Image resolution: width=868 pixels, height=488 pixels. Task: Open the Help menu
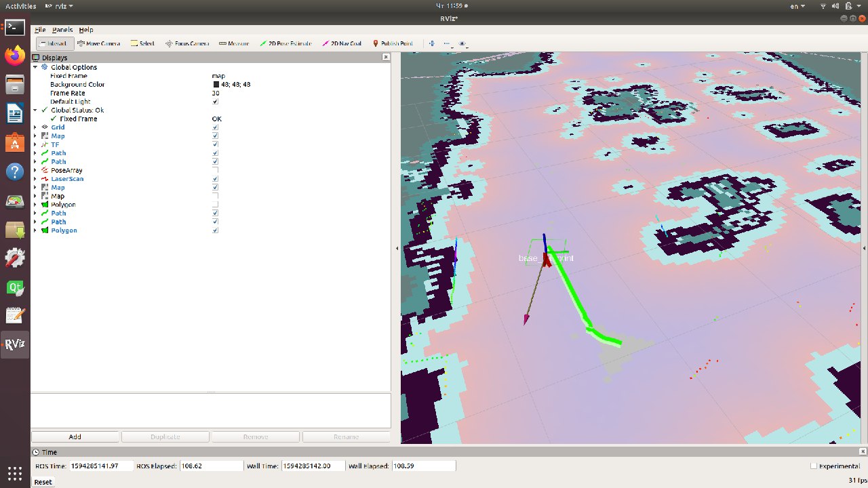click(x=85, y=30)
